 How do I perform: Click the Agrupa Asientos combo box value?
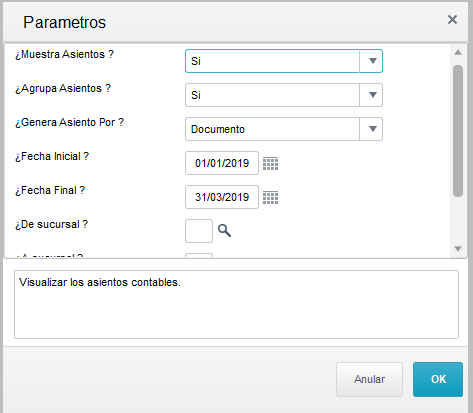click(x=272, y=95)
